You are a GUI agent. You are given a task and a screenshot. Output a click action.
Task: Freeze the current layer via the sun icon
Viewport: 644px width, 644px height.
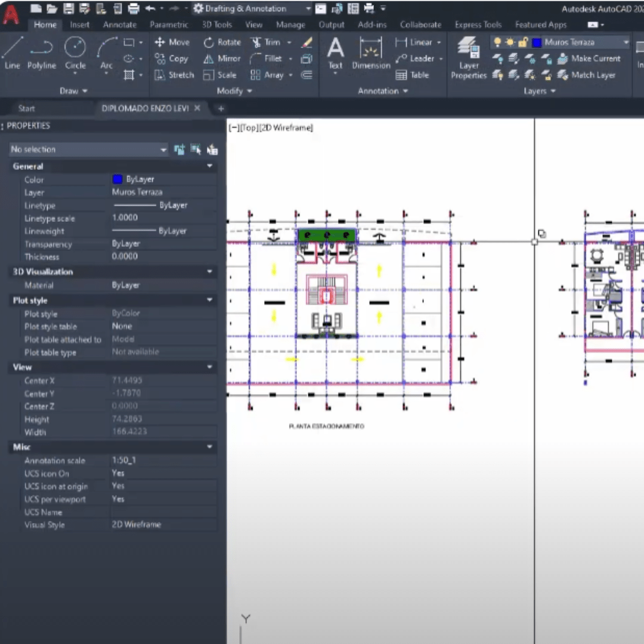click(x=511, y=42)
